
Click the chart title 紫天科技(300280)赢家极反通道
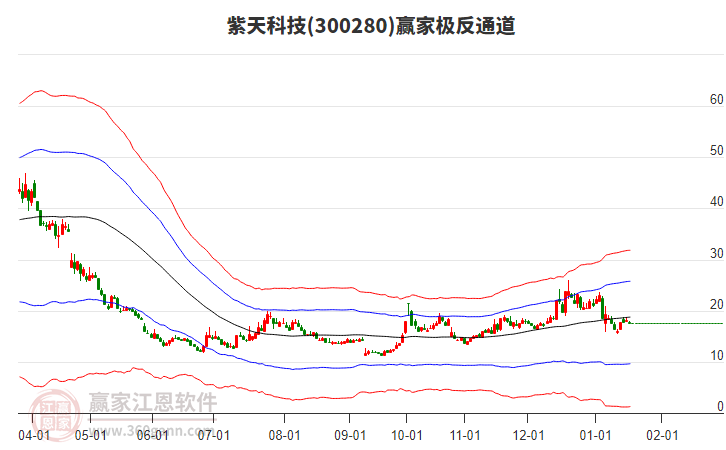tap(371, 25)
